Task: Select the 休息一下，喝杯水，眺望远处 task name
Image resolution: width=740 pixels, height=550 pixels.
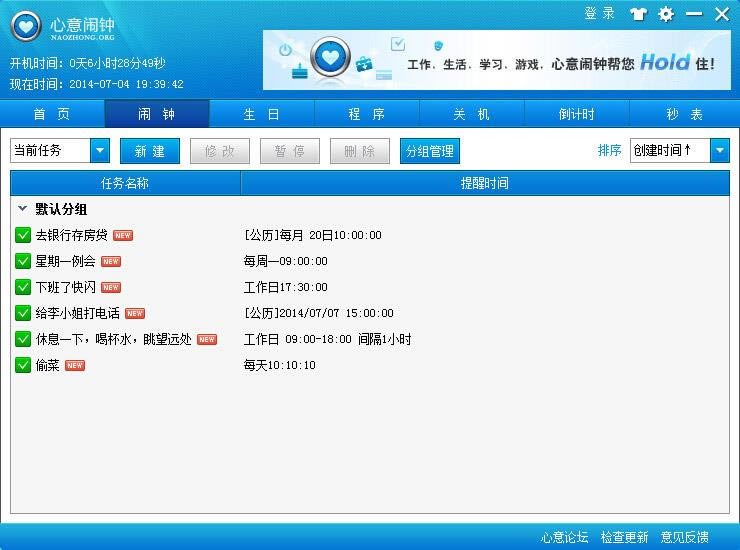Action: pos(113,339)
